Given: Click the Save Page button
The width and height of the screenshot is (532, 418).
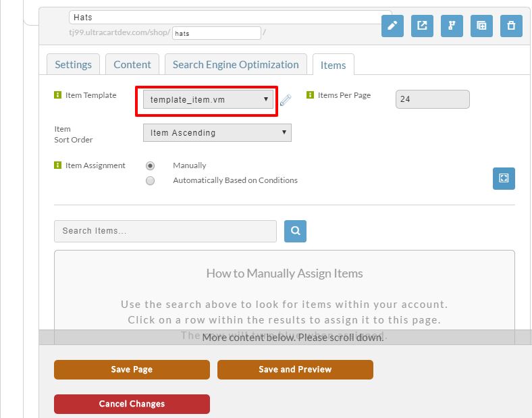Looking at the screenshot, I should click(132, 369).
